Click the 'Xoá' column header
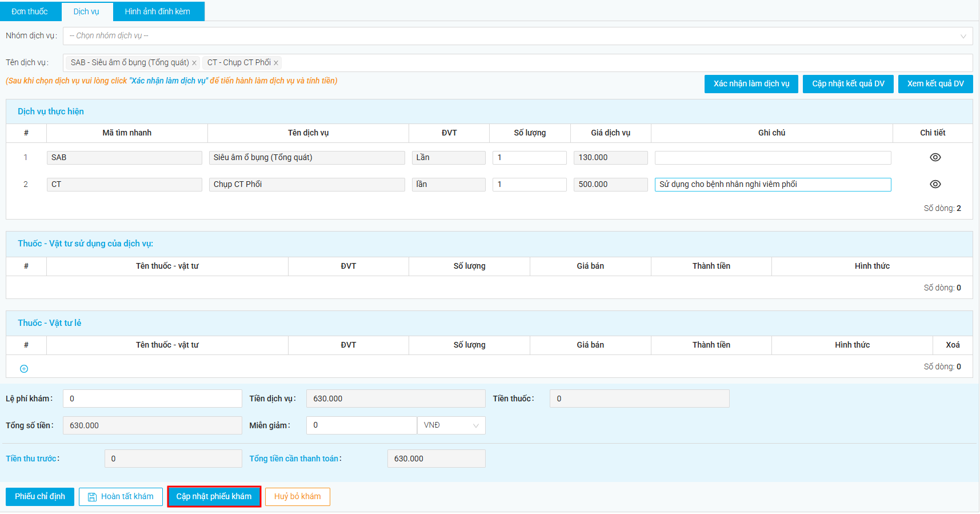The image size is (980, 514). click(953, 345)
